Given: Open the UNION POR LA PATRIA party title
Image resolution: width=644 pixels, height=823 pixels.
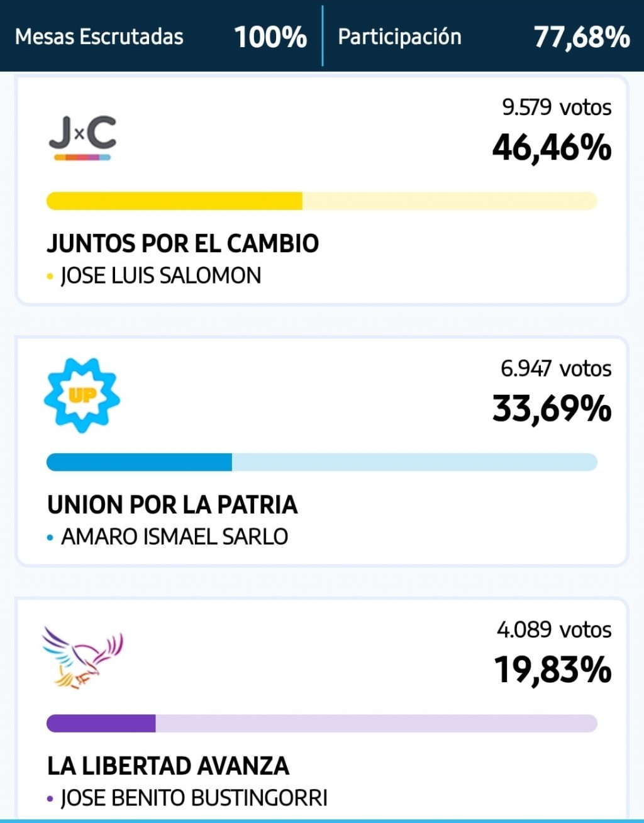Looking at the screenshot, I should click(x=172, y=505).
